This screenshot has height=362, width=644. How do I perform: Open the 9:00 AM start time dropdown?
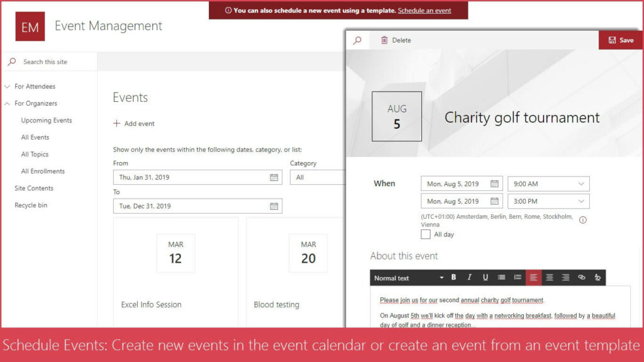point(548,184)
